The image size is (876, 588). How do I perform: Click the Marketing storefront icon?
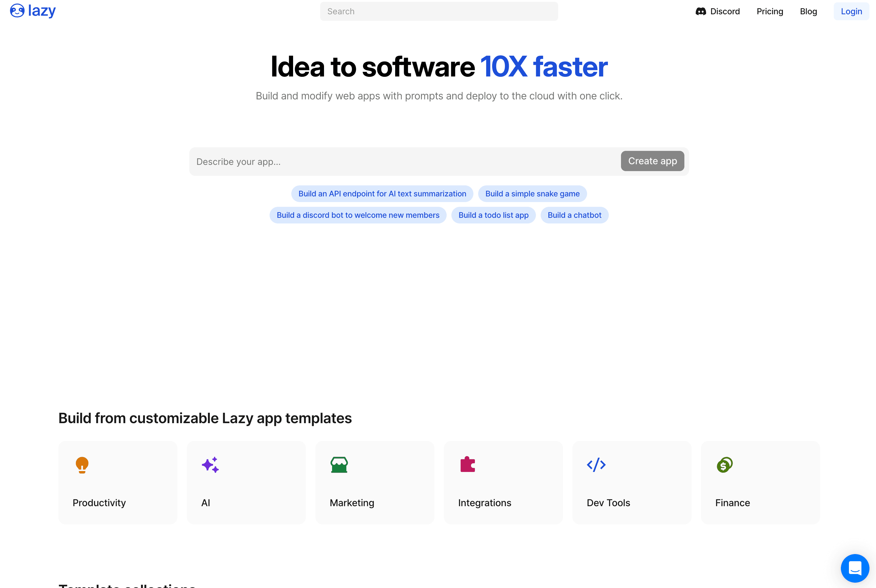tap(339, 465)
